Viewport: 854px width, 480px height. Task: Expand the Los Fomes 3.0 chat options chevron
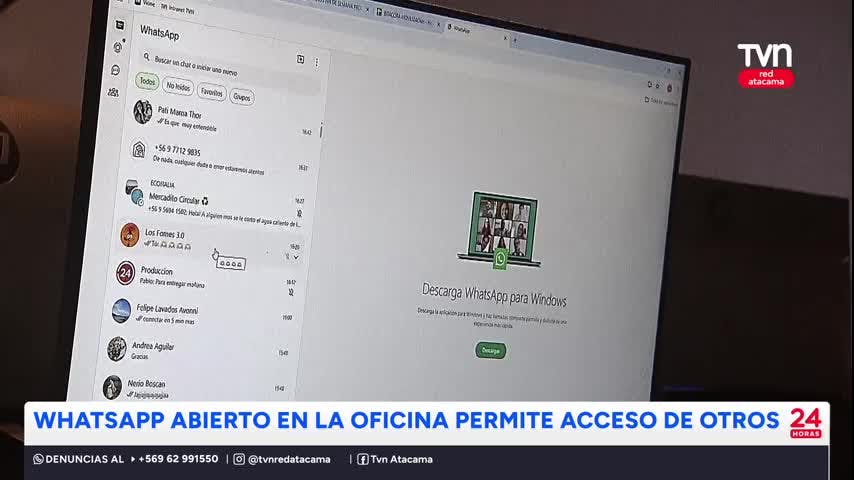(296, 257)
